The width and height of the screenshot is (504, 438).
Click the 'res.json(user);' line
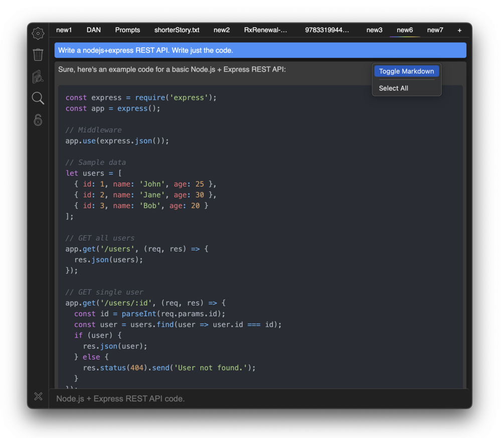pos(115,346)
